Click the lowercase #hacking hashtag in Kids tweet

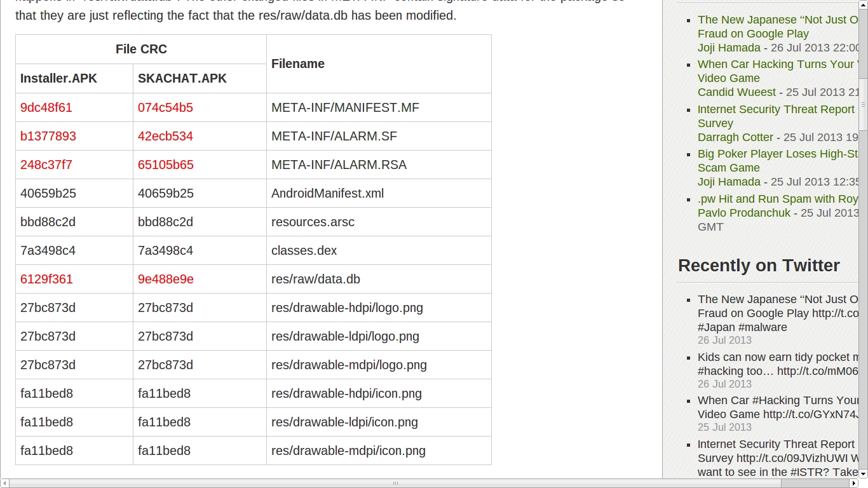[x=721, y=371]
